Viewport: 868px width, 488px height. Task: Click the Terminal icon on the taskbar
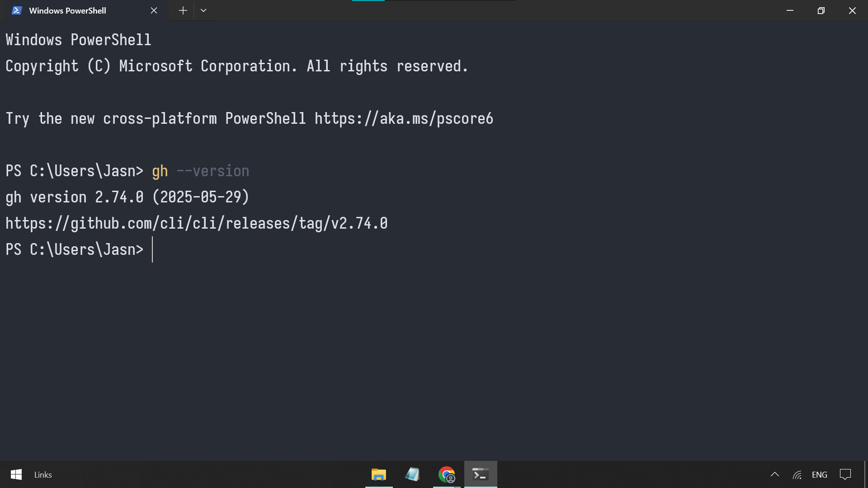[481, 474]
